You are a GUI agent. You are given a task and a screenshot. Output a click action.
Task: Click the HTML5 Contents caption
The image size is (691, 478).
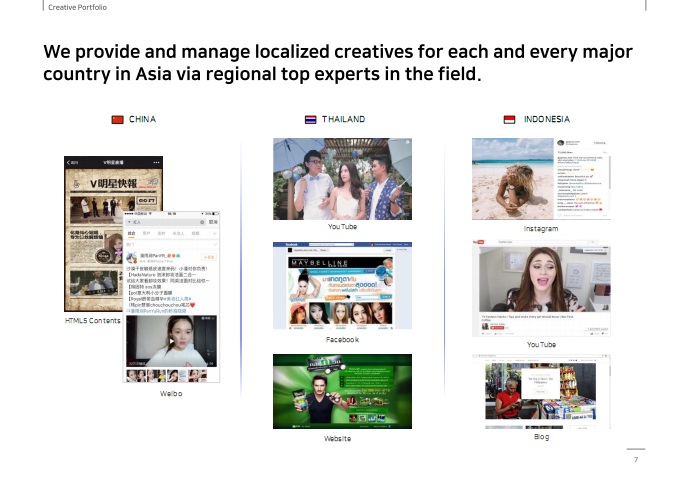tap(93, 321)
